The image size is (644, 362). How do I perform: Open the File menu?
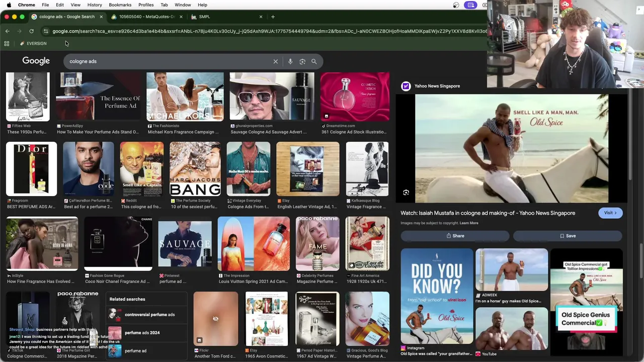coord(45,5)
